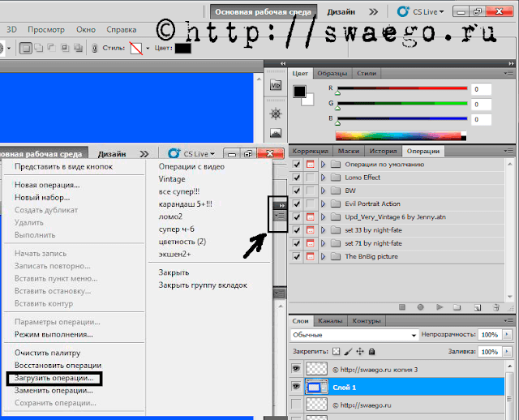Hide layer 'Слой 1' via eye icon
The image size is (519, 420).
[296, 386]
